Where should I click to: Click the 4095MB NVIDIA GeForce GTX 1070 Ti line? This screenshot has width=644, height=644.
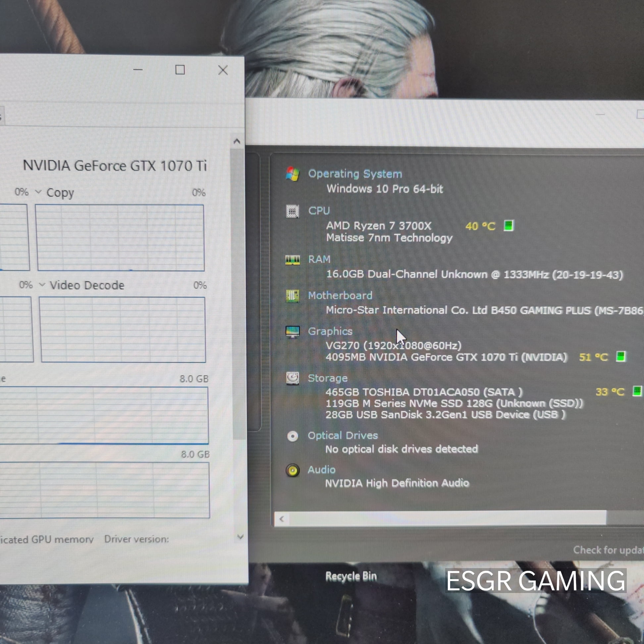446,357
